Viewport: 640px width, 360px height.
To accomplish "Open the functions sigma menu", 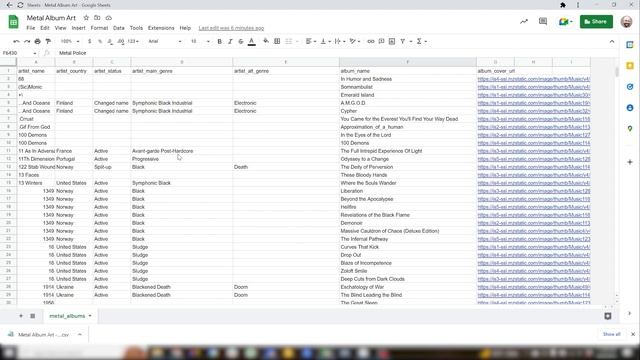I will coord(421,41).
